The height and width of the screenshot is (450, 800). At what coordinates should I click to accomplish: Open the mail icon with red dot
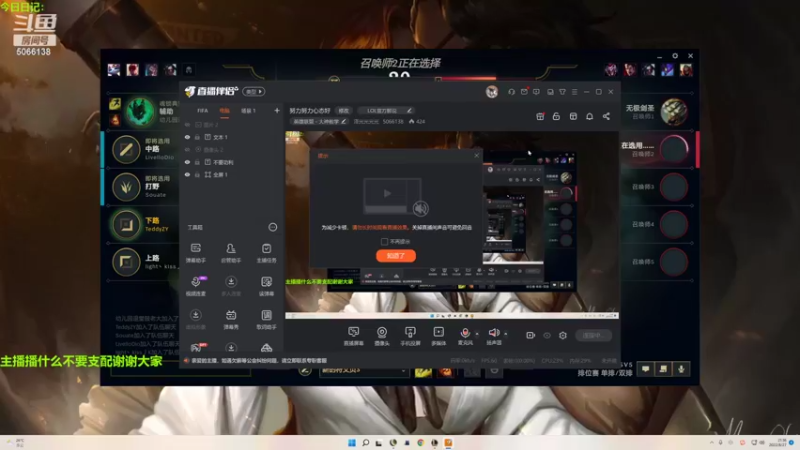tap(524, 92)
